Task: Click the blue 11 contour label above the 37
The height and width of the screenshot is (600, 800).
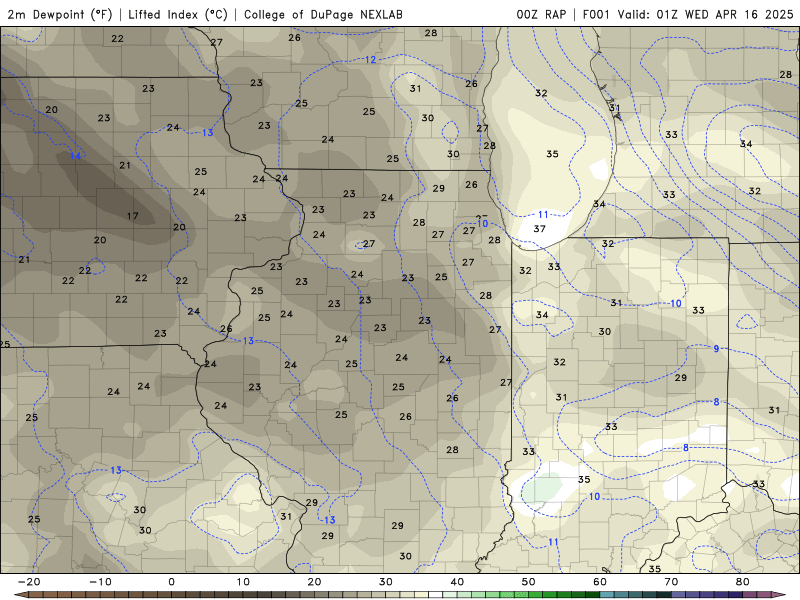Action: click(x=543, y=215)
